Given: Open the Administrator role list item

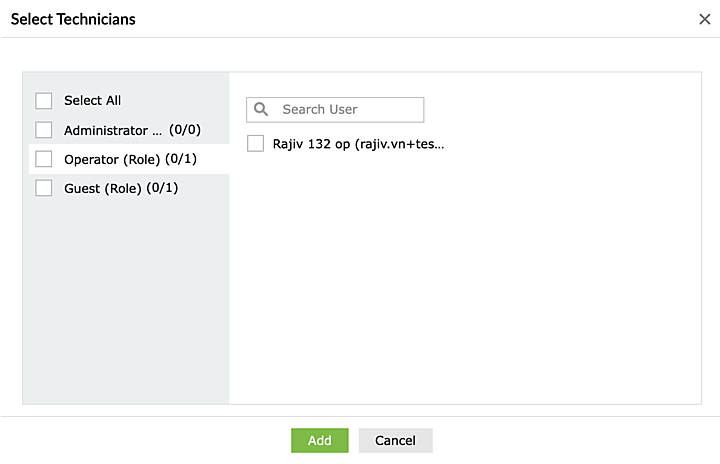Looking at the screenshot, I should tap(112, 130).
